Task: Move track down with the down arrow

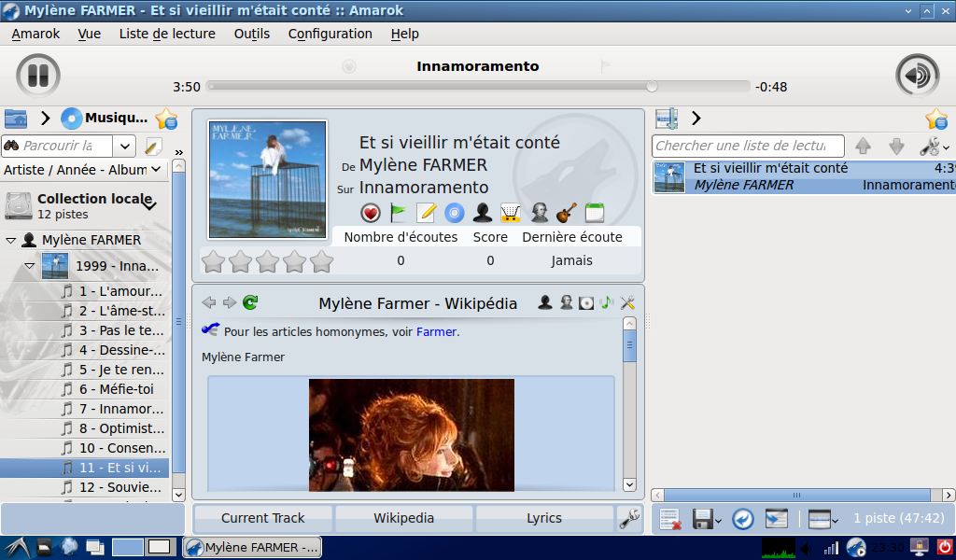Action: point(896,146)
